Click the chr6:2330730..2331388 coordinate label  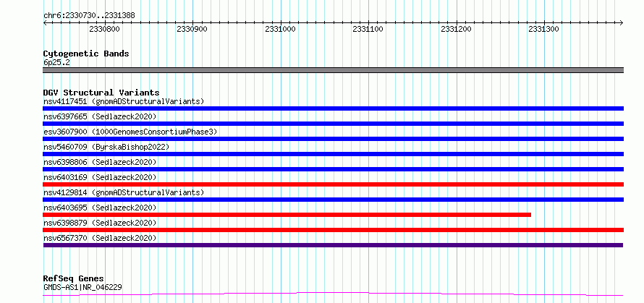tap(89, 16)
